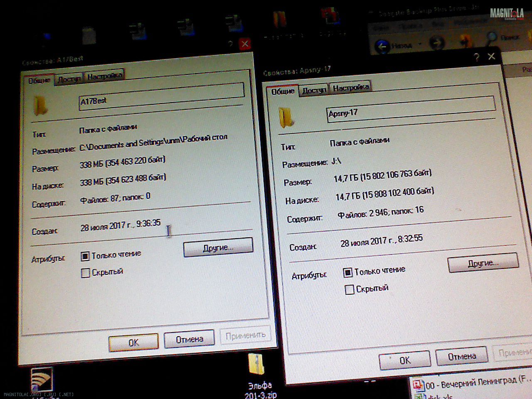Screen dimensions: 532x399
Task: Switch to Общие tab in A17Best properties
Action: coord(39,81)
